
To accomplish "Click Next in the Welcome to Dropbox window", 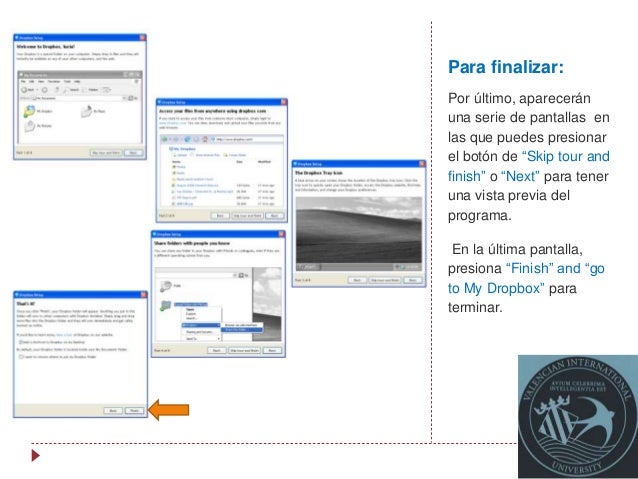I will (x=133, y=153).
